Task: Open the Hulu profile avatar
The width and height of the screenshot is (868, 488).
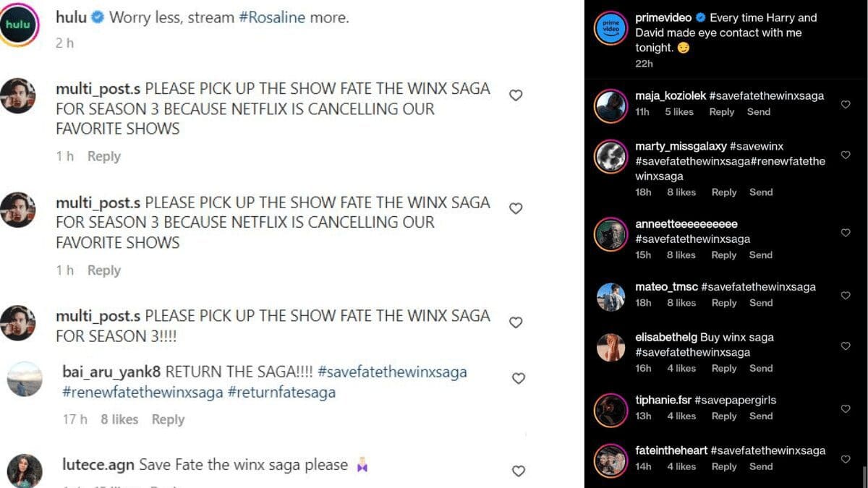Action: tap(20, 25)
